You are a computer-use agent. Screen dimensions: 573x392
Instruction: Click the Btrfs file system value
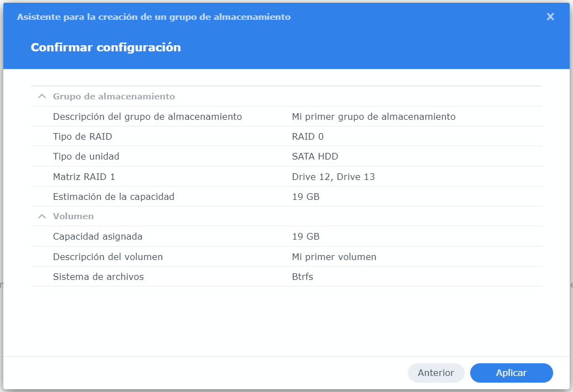[x=302, y=277]
